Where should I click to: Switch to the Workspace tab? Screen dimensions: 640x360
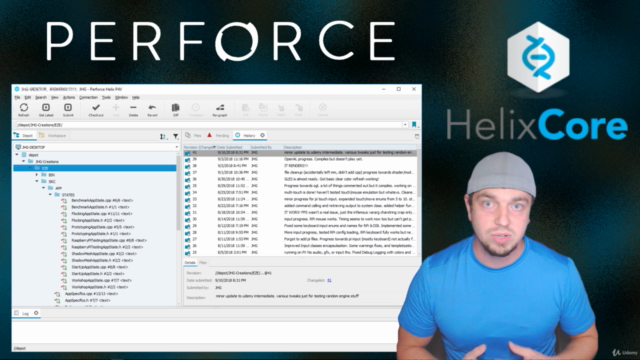53,136
